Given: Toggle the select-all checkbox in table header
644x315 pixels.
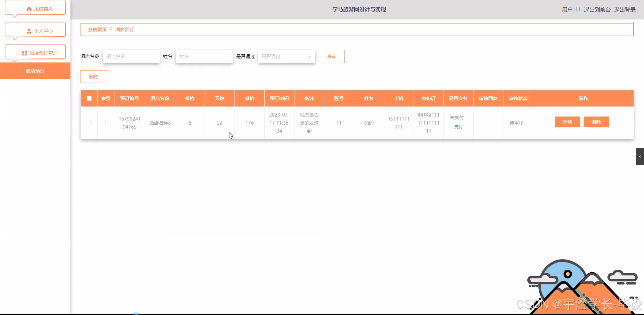Looking at the screenshot, I should pos(89,98).
